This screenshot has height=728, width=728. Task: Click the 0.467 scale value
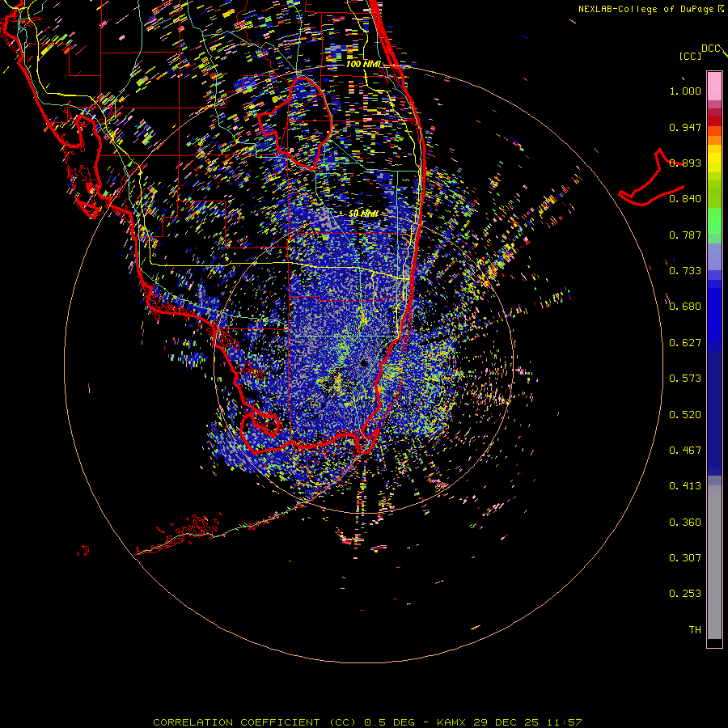[x=685, y=451]
